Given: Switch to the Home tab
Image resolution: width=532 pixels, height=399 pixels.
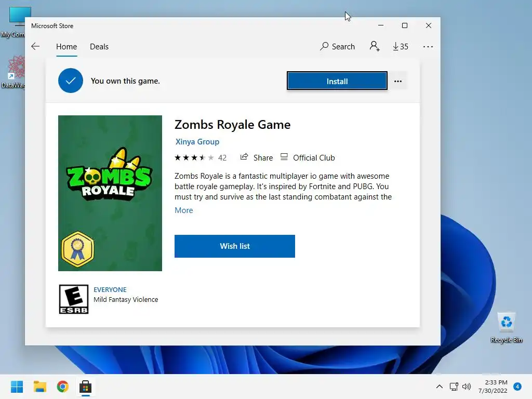Looking at the screenshot, I should 66,46.
